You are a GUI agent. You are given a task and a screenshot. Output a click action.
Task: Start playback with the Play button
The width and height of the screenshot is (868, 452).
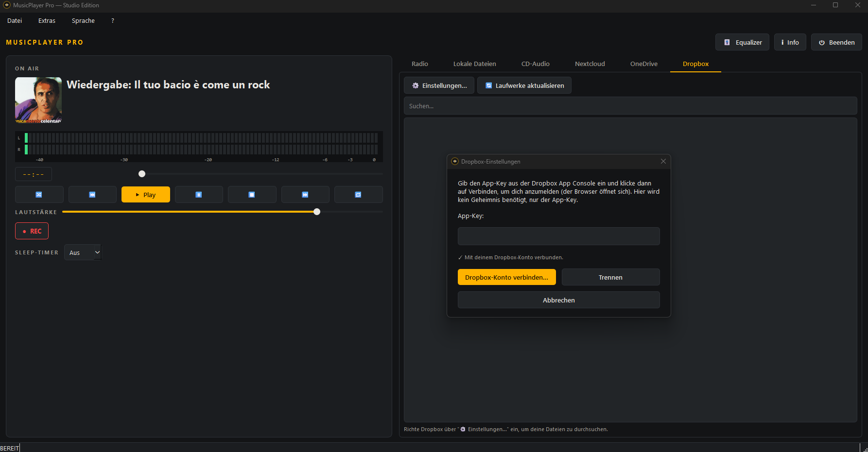pos(146,195)
